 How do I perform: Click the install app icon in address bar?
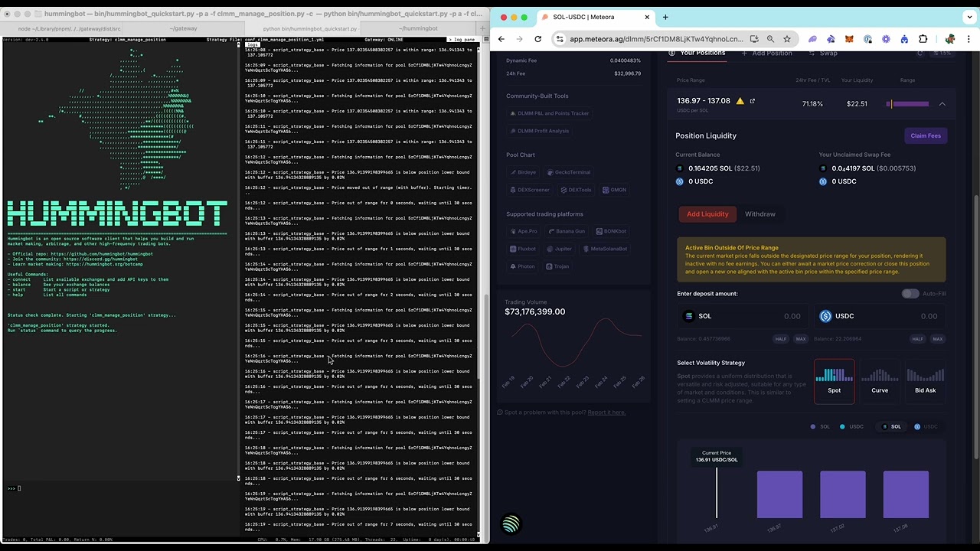[754, 39]
